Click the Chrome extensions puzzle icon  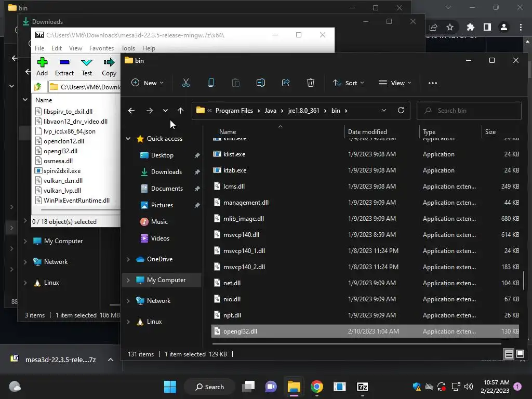point(470,27)
